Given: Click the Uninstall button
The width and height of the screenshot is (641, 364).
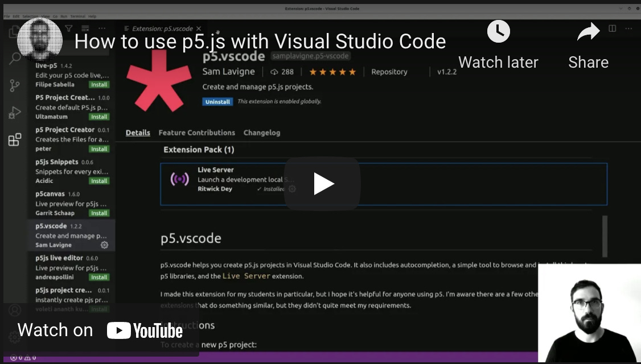Looking at the screenshot, I should (217, 102).
